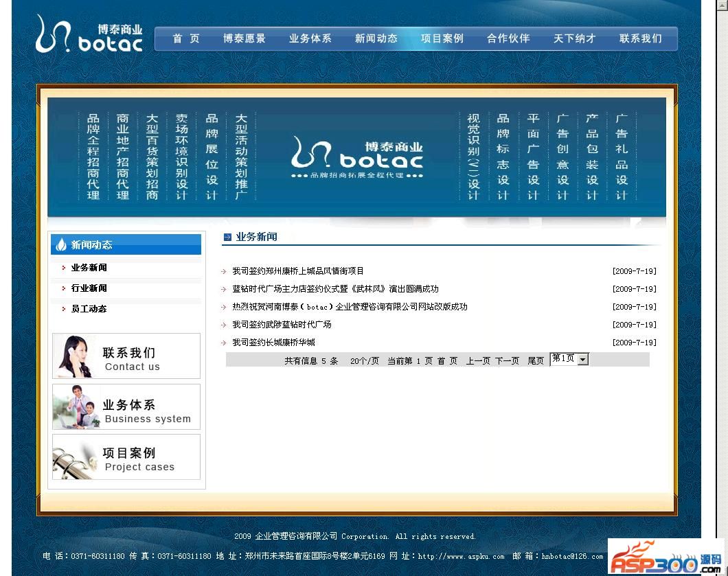
Task: Click arrow icon before 热烈祝贺 news row
Action: click(x=223, y=308)
